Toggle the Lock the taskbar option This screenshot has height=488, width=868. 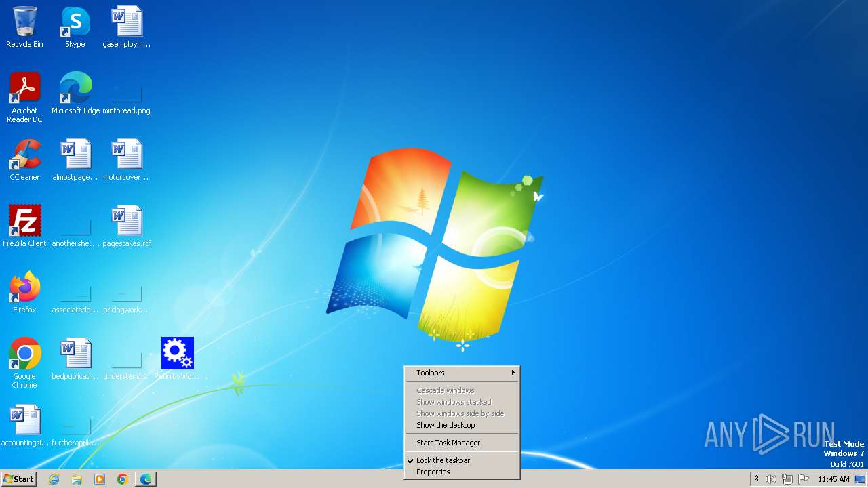pos(462,460)
